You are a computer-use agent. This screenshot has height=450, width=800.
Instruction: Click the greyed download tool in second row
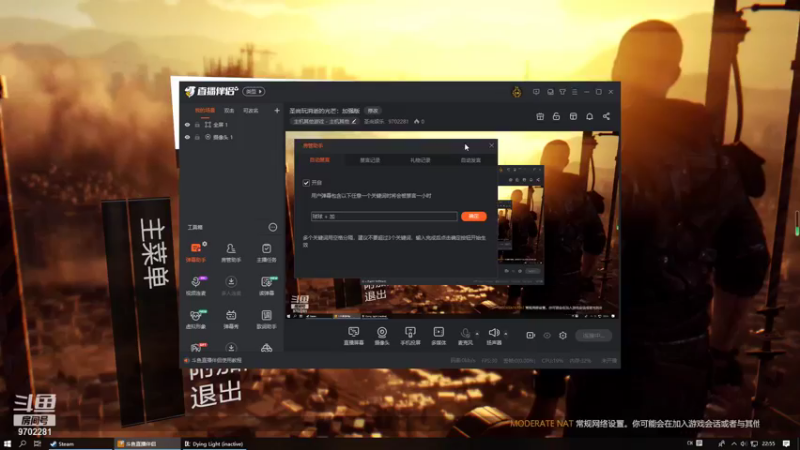point(231,285)
